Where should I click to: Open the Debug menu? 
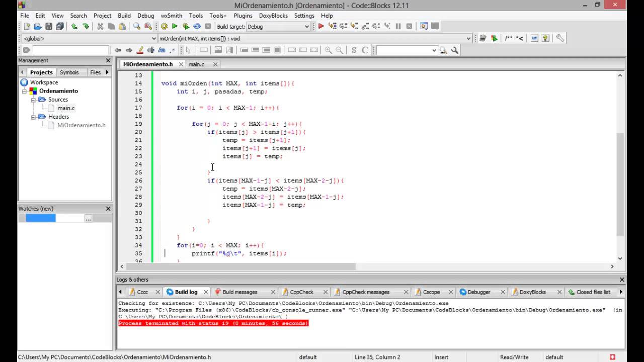coord(146,16)
